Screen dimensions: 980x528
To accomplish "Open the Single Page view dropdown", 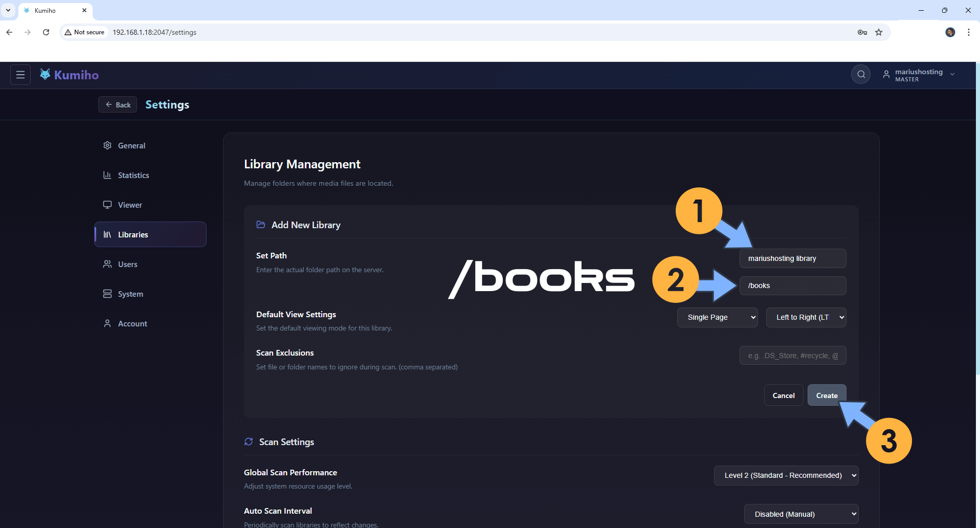I will (x=717, y=317).
